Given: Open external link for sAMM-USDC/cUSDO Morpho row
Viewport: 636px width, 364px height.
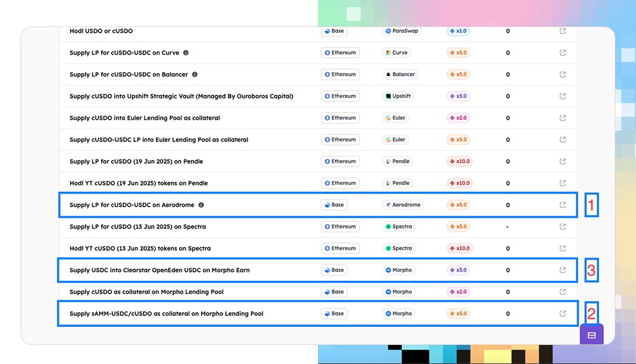Looking at the screenshot, I should point(563,313).
